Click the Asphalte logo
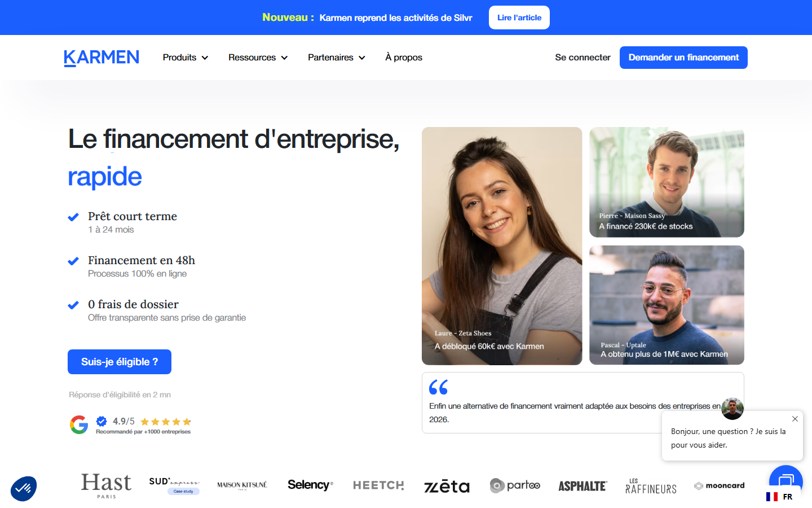Screen dimensions: 812x508 click(582, 486)
